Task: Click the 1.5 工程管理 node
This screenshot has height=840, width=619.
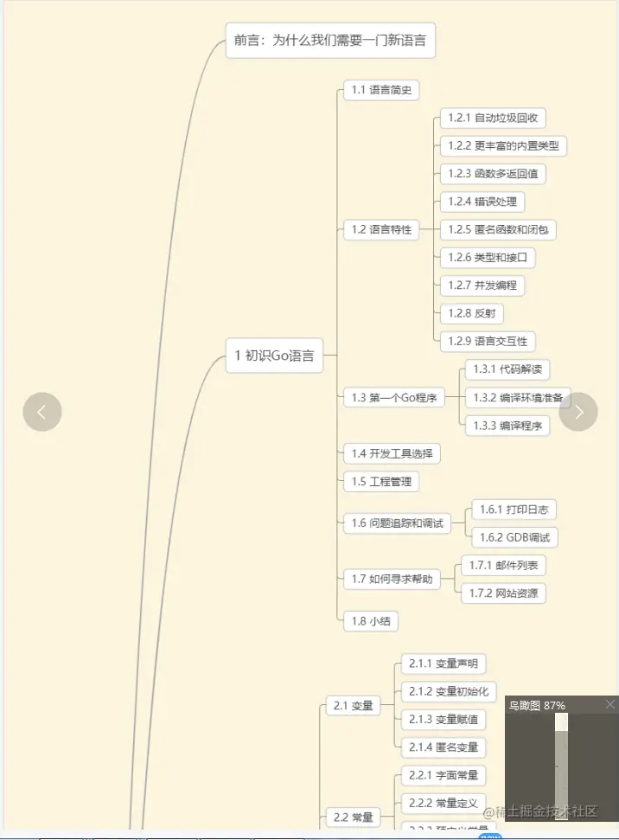Action: point(381,482)
